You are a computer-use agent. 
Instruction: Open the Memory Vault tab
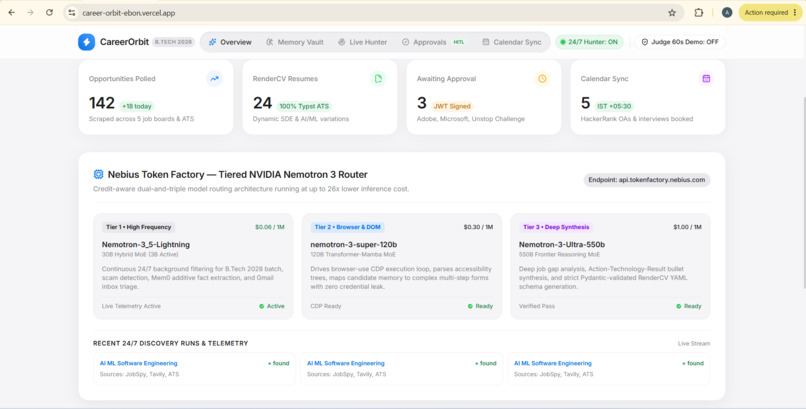click(x=295, y=42)
